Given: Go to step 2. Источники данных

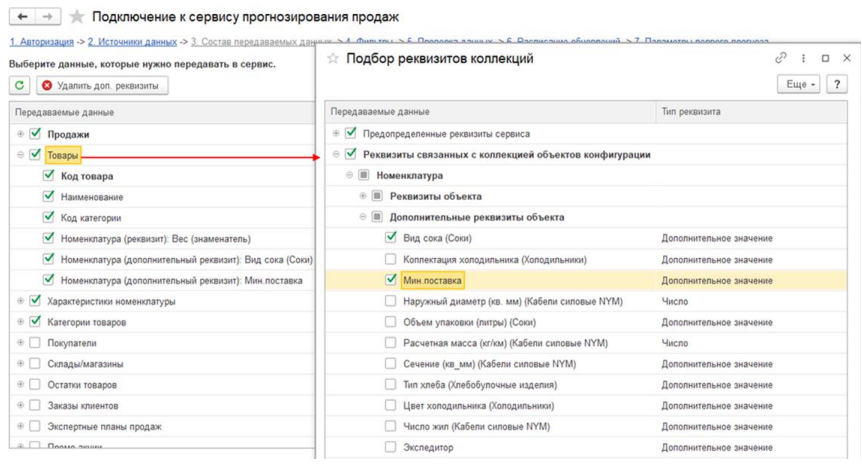Looking at the screenshot, I should coord(132,42).
